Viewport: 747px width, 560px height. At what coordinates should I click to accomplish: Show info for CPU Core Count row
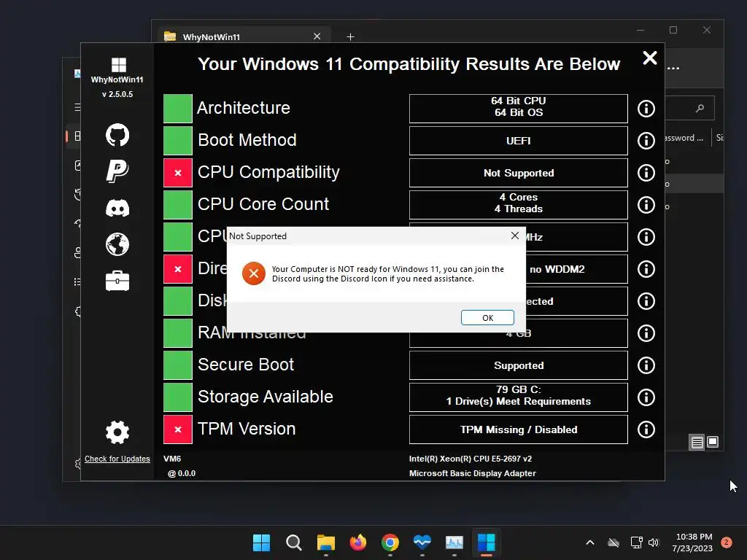click(x=646, y=205)
